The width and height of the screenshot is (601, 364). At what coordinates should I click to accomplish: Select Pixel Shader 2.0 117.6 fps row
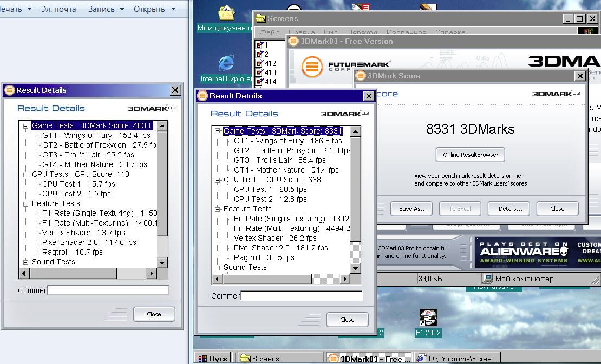click(x=89, y=243)
